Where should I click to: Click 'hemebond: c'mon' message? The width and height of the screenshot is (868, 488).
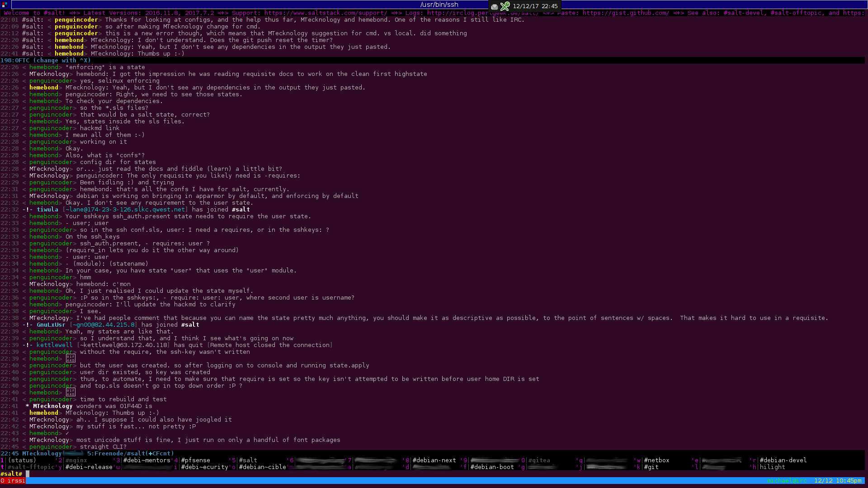click(x=104, y=284)
